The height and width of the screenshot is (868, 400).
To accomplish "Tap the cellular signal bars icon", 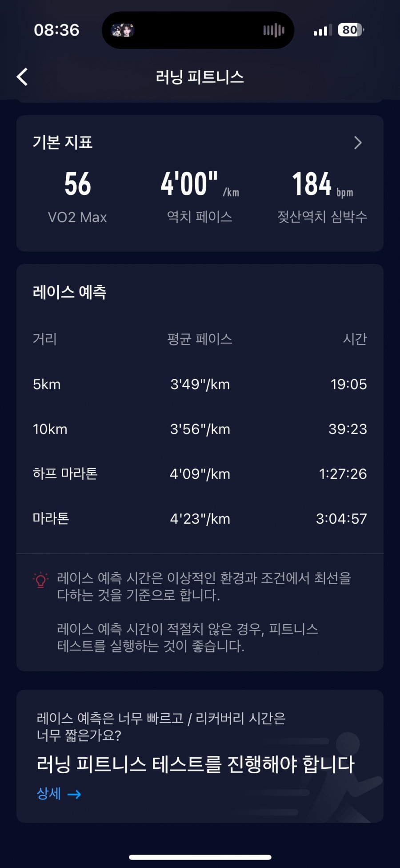I will coord(323,30).
